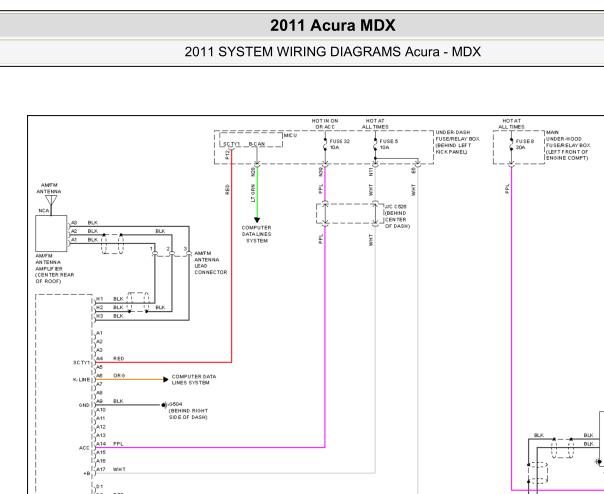Screen dimensions: 604x494
Task: Click the "WHT" wire label at A17
Action: click(119, 469)
